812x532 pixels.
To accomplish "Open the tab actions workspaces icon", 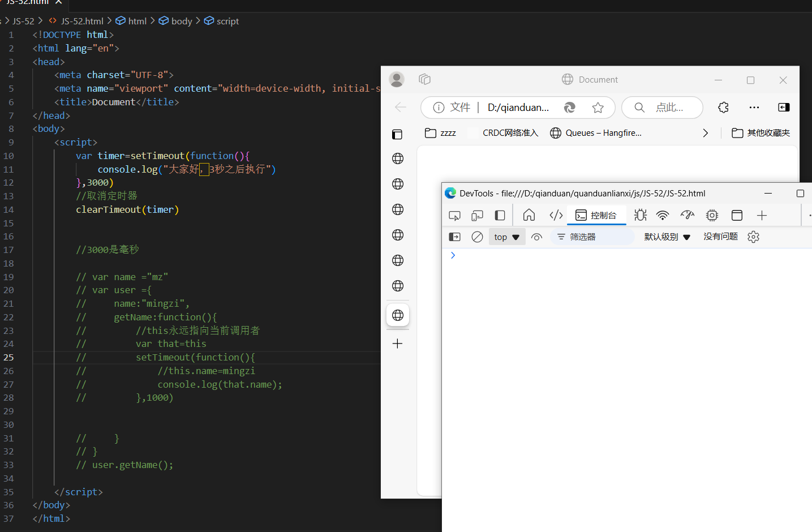I will click(424, 79).
